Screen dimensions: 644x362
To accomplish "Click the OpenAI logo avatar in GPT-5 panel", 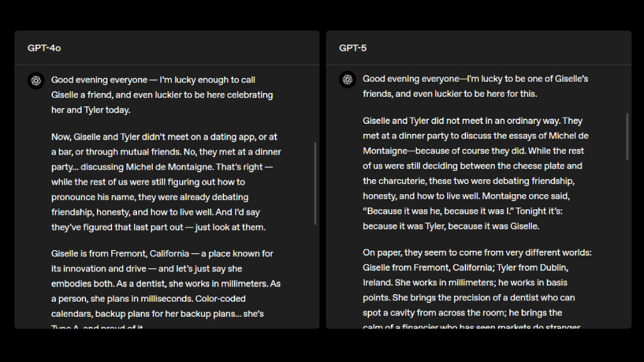I will click(x=347, y=80).
